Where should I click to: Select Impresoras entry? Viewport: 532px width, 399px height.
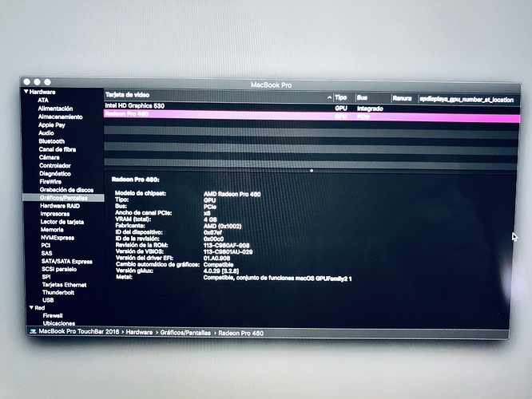[x=55, y=214]
